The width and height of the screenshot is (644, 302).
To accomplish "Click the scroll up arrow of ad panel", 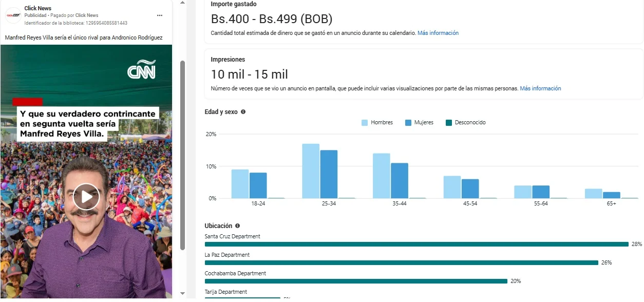I will tap(182, 3).
